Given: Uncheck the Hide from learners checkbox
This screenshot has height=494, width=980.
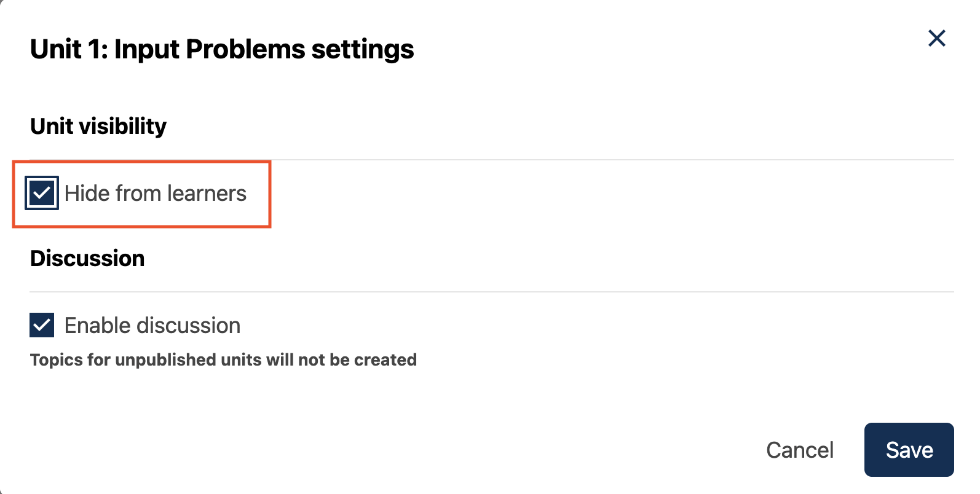Looking at the screenshot, I should [x=42, y=193].
